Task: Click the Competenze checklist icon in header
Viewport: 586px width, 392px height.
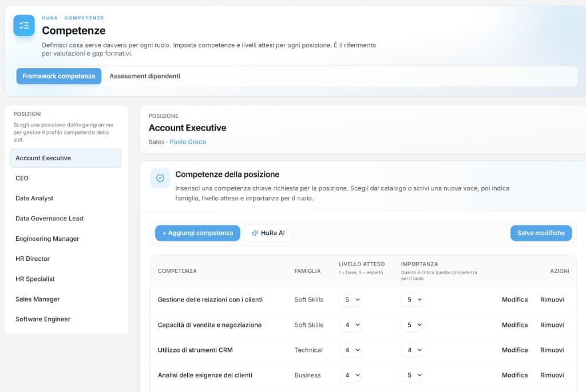Action: click(24, 26)
